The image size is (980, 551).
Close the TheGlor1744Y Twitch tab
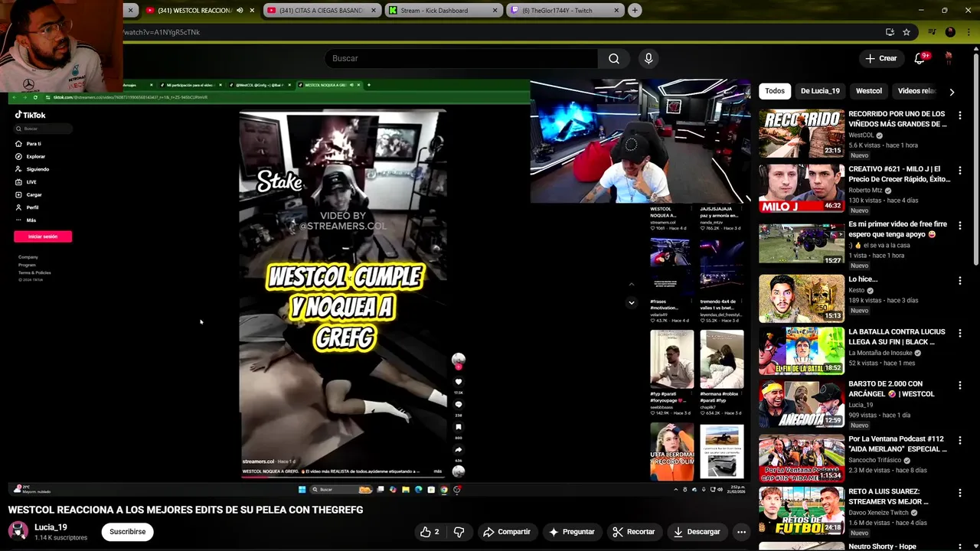[616, 11]
